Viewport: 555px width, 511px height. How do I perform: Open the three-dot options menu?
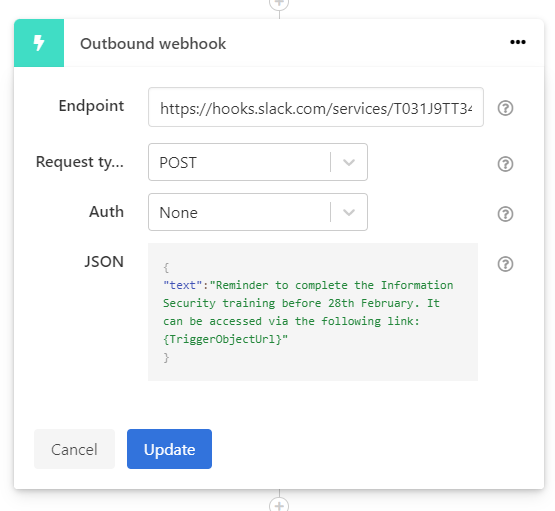click(517, 42)
